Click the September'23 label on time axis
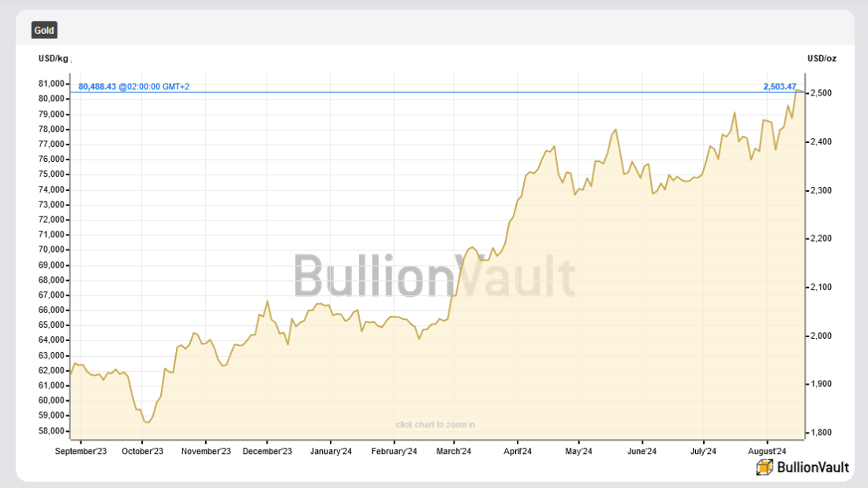868x488 pixels. [x=80, y=451]
